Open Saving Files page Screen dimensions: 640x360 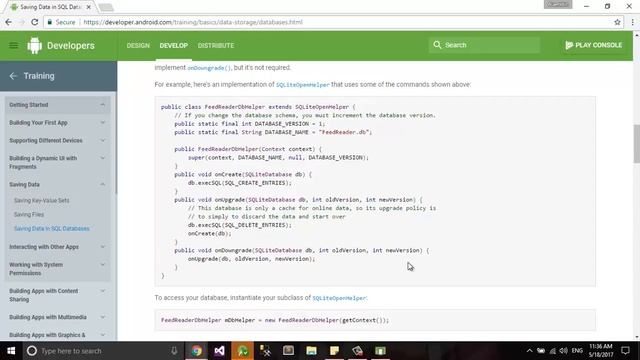click(29, 214)
